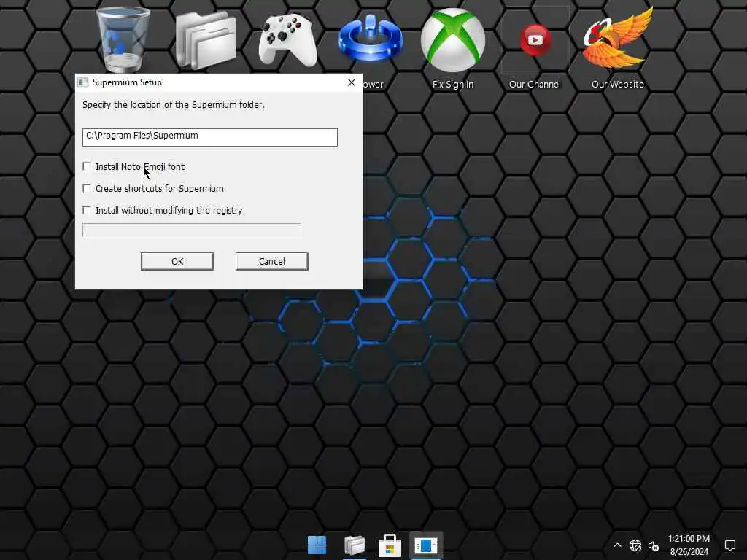Screen dimensions: 747x560
Task: Open the white game controller desktop icon
Action: (x=287, y=40)
